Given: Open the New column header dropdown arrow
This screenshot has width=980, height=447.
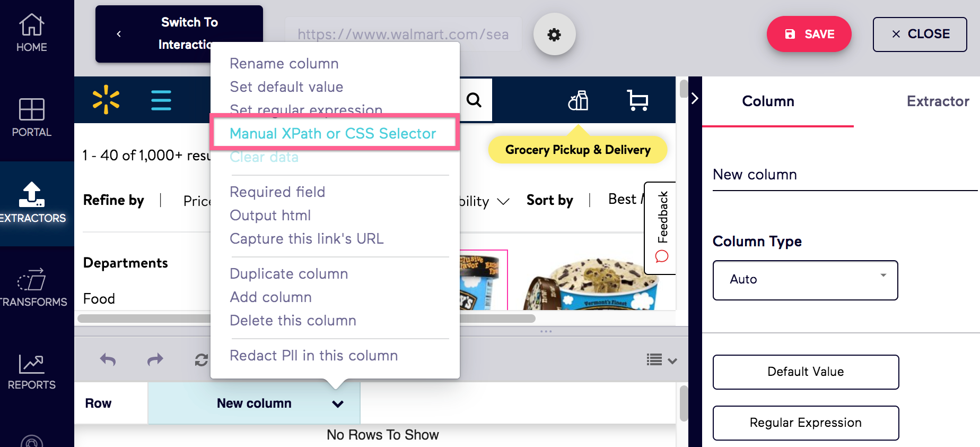Looking at the screenshot, I should pyautogui.click(x=337, y=404).
